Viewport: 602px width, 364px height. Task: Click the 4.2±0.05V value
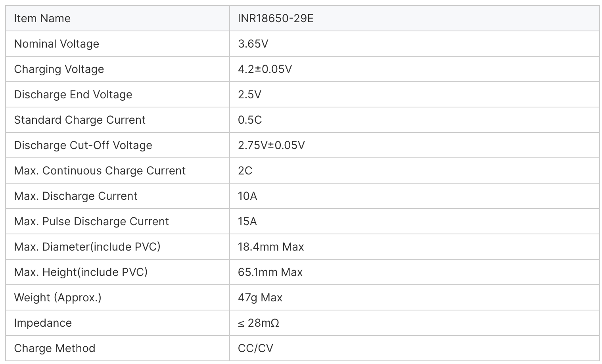pyautogui.click(x=265, y=69)
